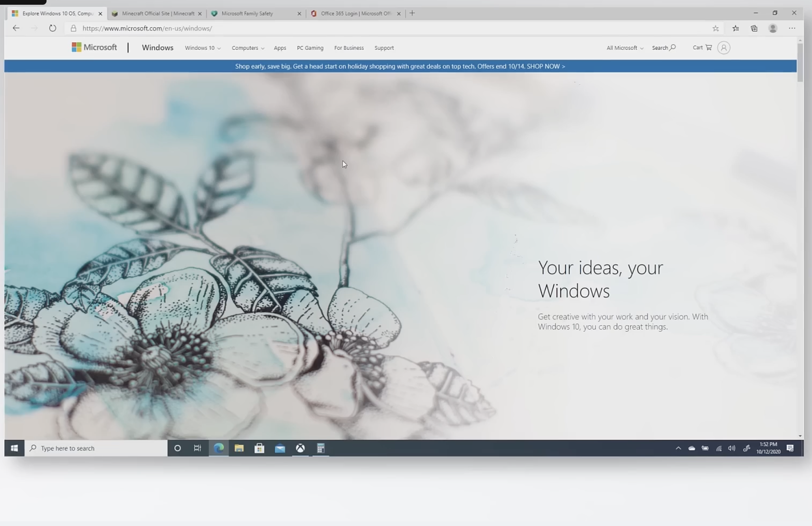Click 'Your ideas, your Windows' heading
Image resolution: width=812 pixels, height=526 pixels.
click(x=601, y=279)
